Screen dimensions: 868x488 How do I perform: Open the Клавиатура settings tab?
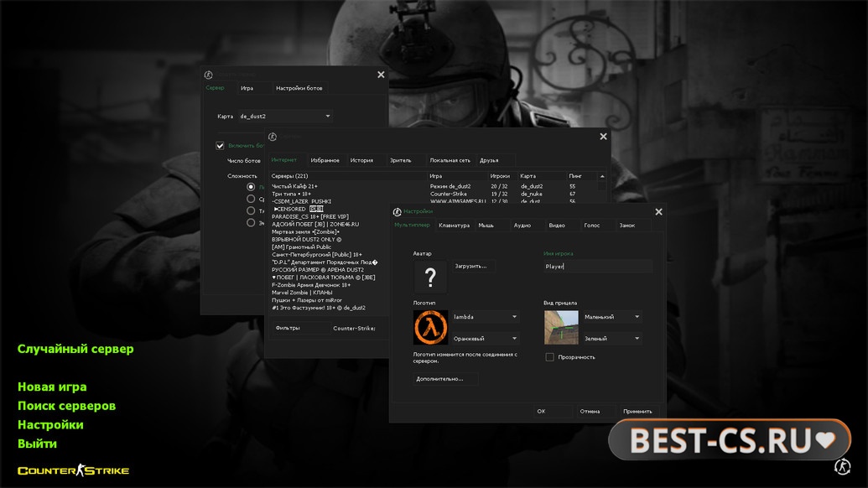tap(454, 226)
